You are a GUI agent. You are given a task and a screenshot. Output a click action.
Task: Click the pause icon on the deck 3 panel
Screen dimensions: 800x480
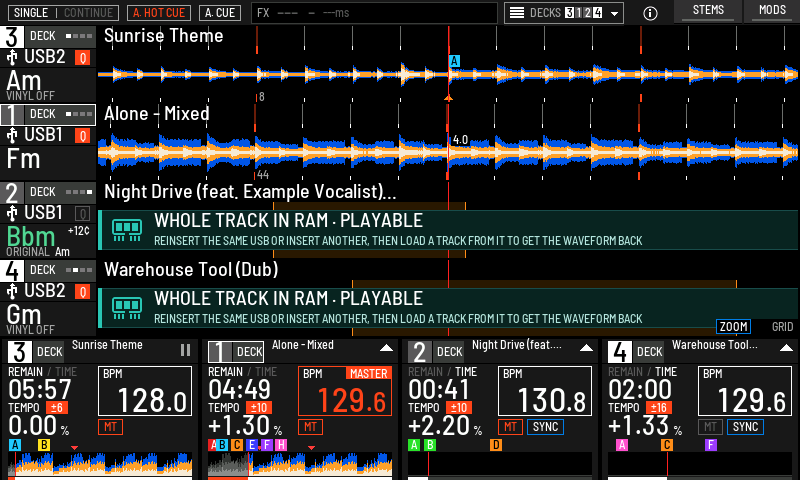click(x=185, y=350)
